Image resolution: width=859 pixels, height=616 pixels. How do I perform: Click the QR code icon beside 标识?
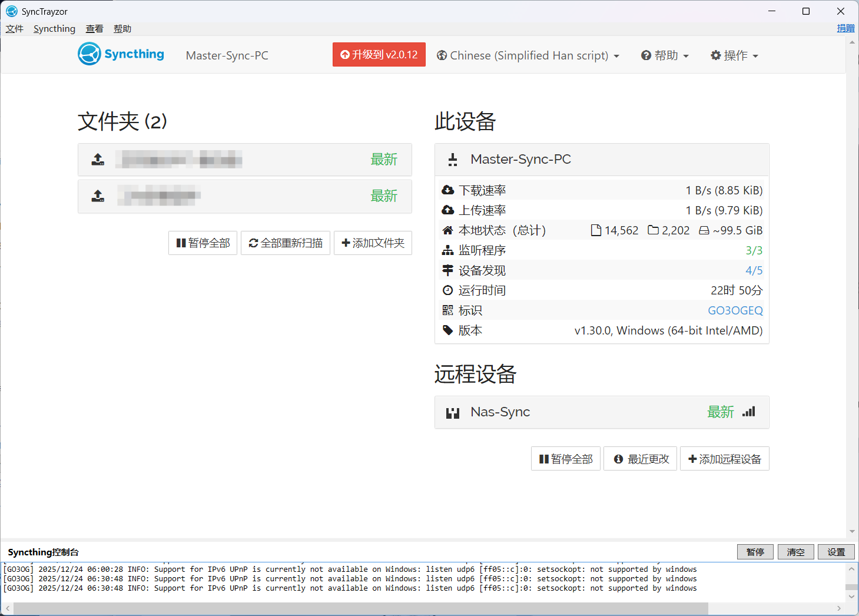point(447,310)
